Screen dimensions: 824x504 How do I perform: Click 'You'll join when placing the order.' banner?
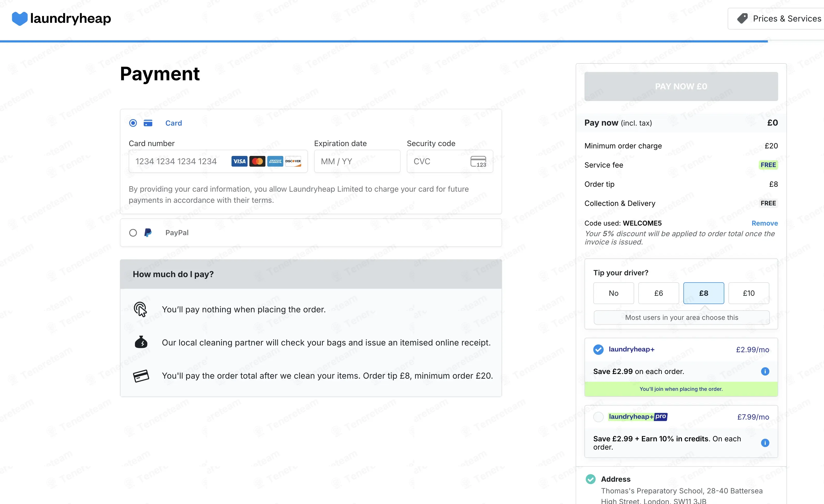(x=681, y=389)
